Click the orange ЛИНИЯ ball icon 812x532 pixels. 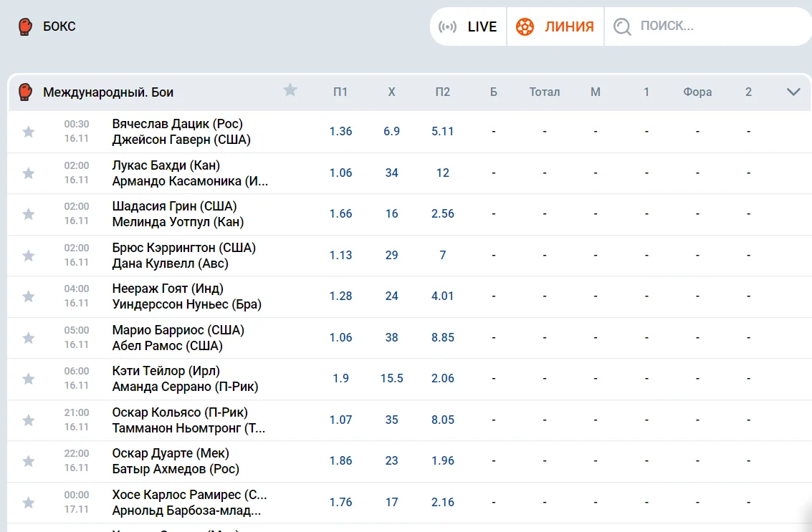pos(525,26)
